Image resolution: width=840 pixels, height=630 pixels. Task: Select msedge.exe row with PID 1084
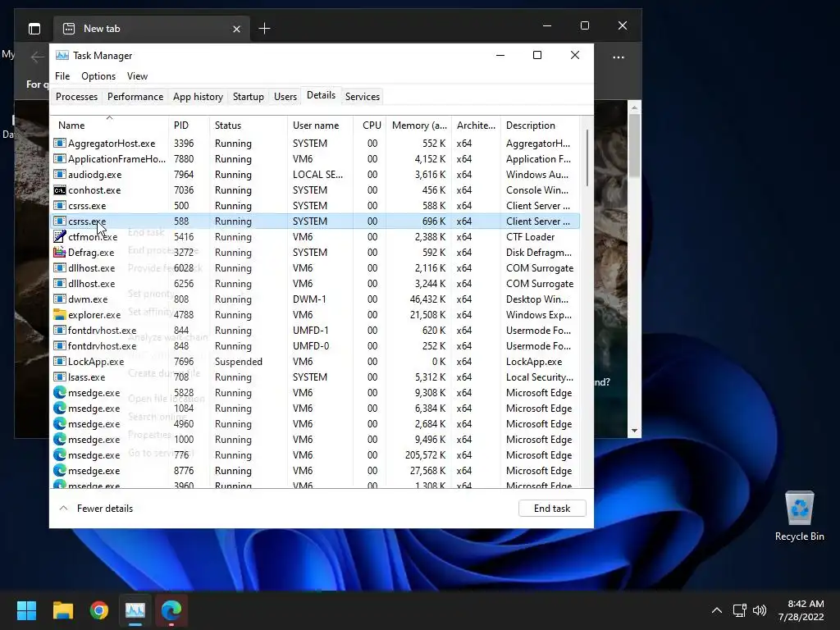click(315, 409)
